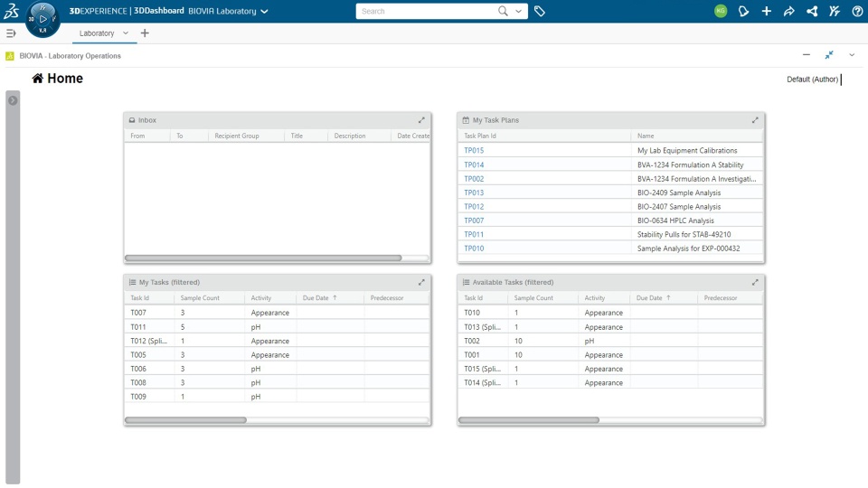
Task: Click the Inbox tray icon
Action: [132, 120]
